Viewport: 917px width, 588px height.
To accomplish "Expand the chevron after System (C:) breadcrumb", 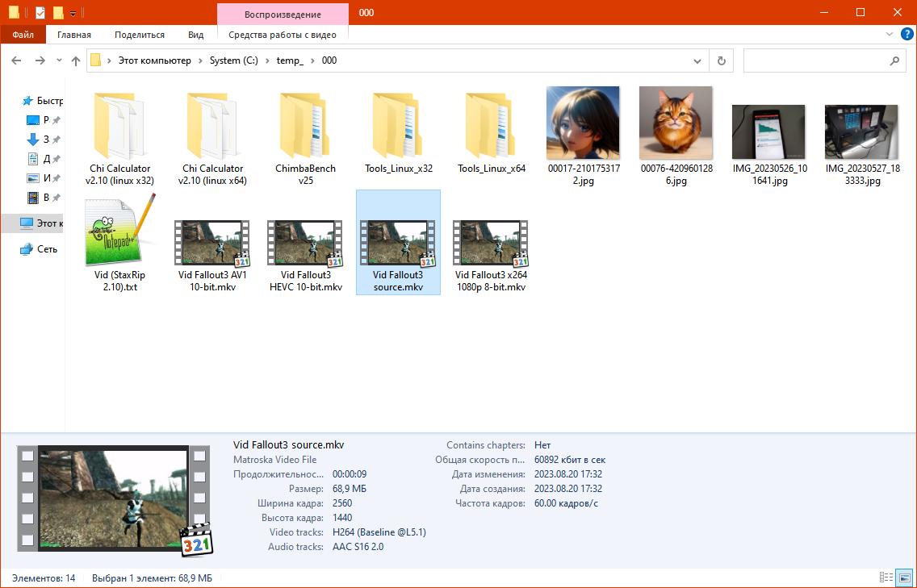I will pyautogui.click(x=267, y=60).
